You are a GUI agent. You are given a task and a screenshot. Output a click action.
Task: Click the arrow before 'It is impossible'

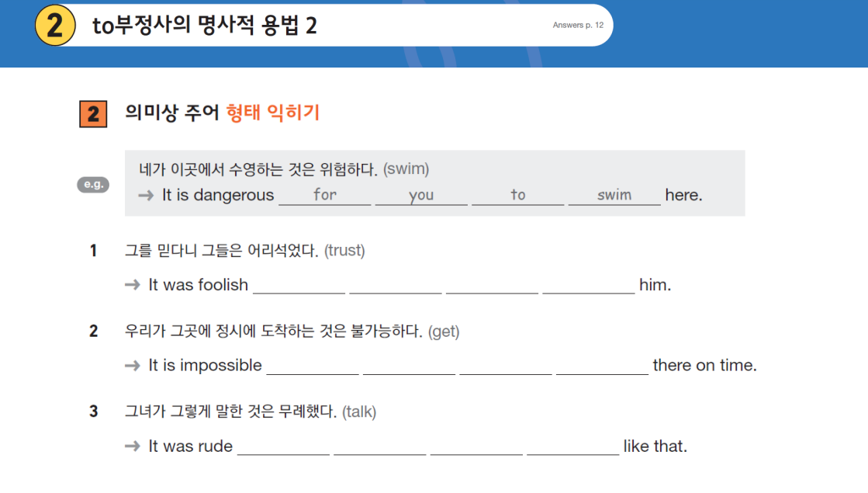(133, 366)
